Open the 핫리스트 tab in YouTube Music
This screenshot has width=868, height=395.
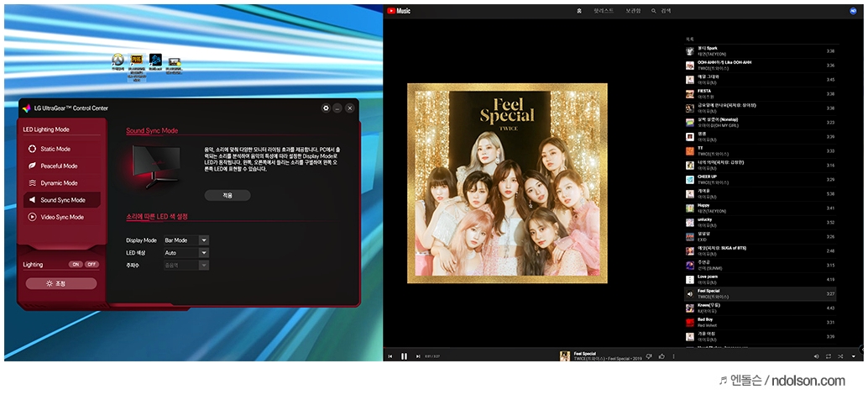pyautogui.click(x=604, y=11)
